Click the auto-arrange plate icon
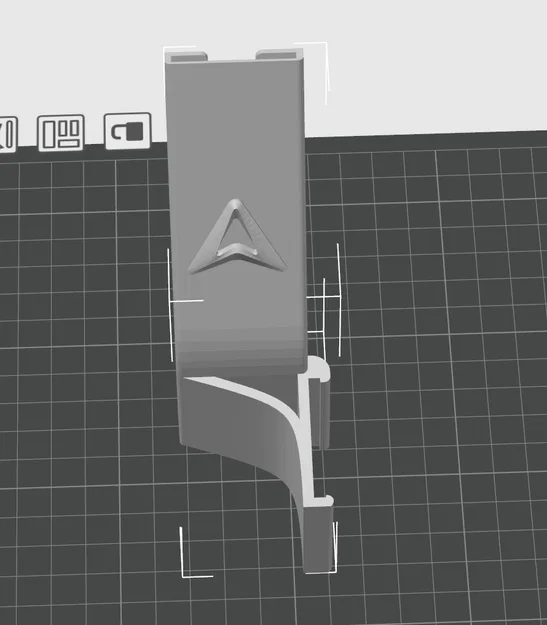Screen dimensions: 547x625 click(x=61, y=133)
